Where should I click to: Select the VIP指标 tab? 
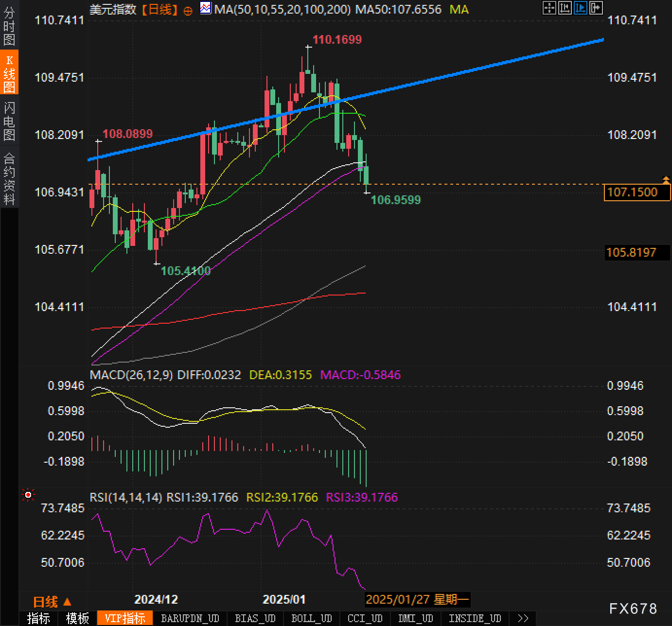coord(125,618)
